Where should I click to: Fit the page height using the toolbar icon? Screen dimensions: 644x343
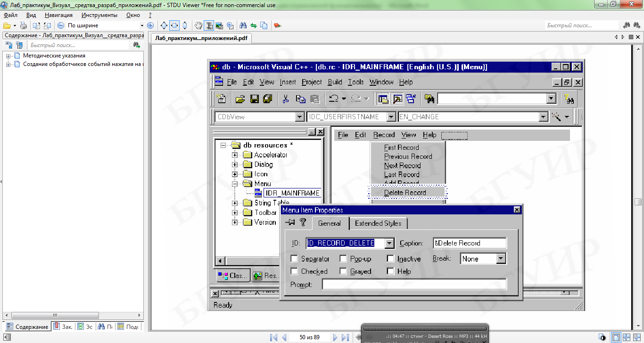pos(185,25)
